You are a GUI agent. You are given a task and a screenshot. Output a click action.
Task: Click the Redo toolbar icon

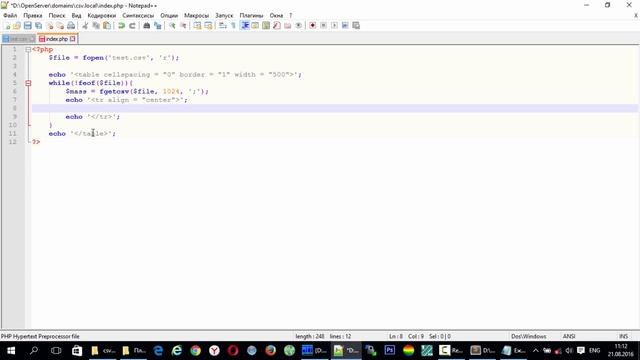[132, 26]
